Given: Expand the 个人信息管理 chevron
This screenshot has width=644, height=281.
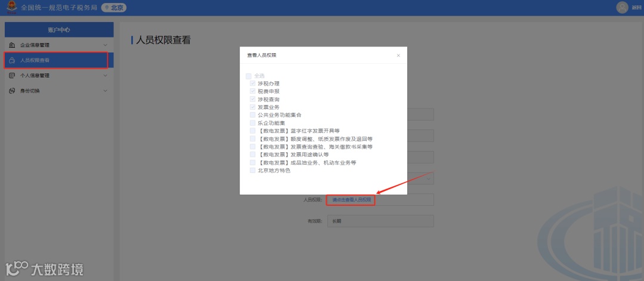Looking at the screenshot, I should (x=105, y=76).
